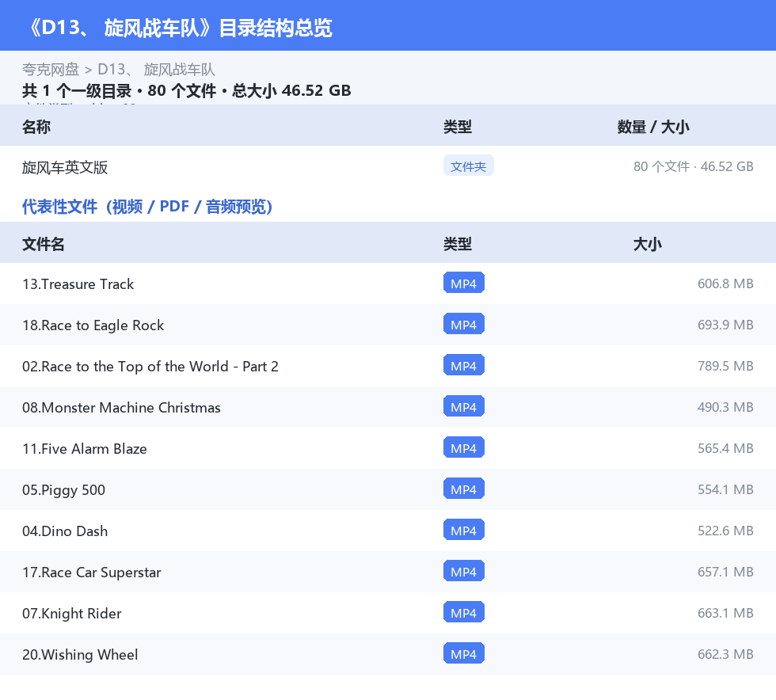Select the file "08.Monster Machine Christmas"

pos(121,408)
